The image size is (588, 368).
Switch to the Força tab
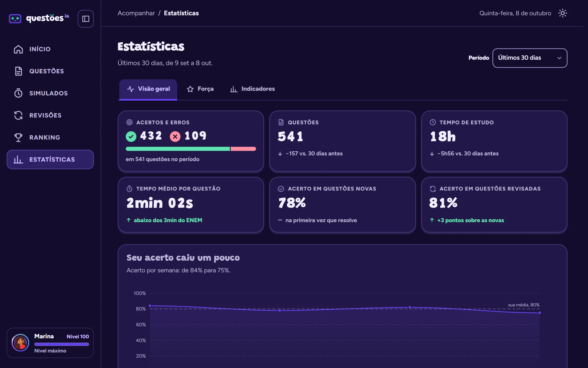(x=200, y=89)
